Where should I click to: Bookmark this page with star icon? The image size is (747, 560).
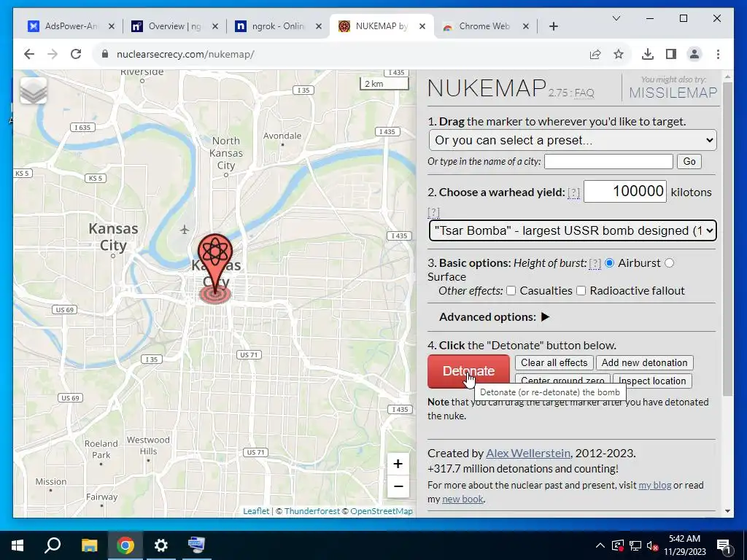(619, 54)
